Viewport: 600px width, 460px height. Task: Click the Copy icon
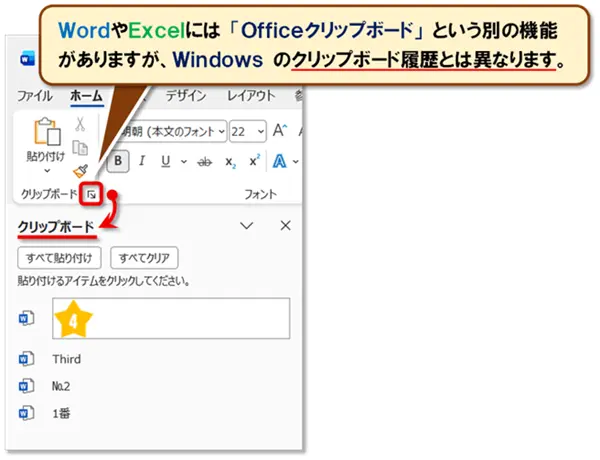pos(80,148)
